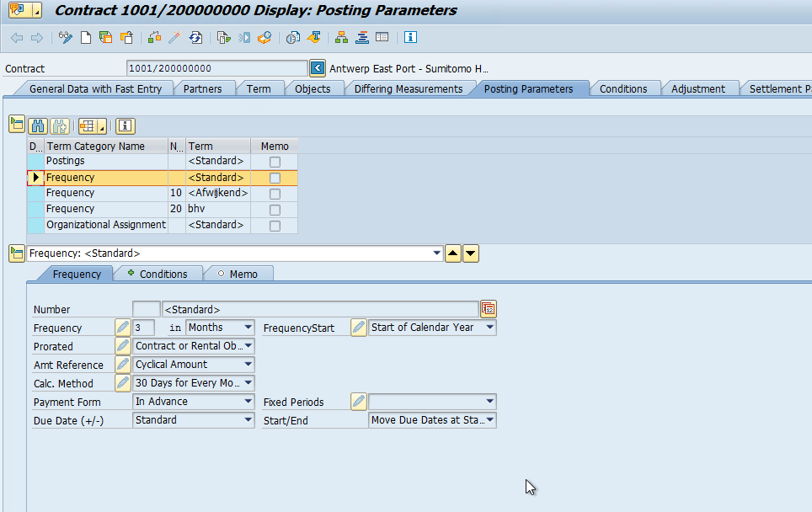This screenshot has width=812, height=512.
Task: Click the Find Next binoculars-plus icon
Action: coord(60,125)
